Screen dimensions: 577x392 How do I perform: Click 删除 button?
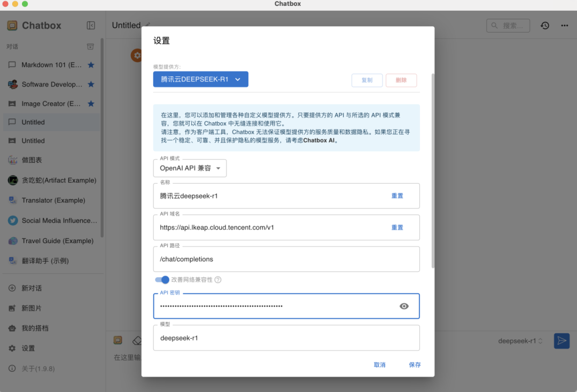[x=401, y=80]
